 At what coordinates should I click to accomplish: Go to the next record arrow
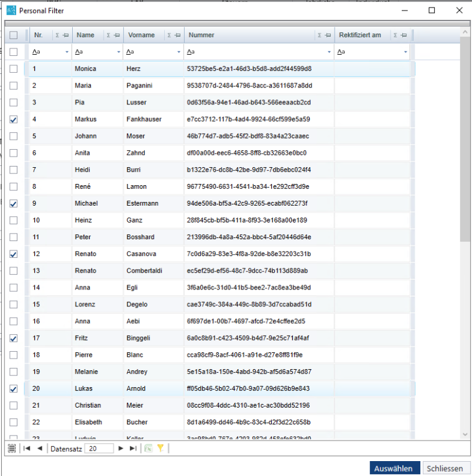click(x=121, y=449)
